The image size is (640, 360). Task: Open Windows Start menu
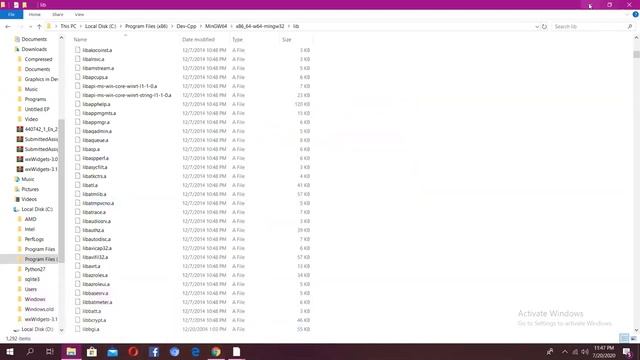pos(10,351)
